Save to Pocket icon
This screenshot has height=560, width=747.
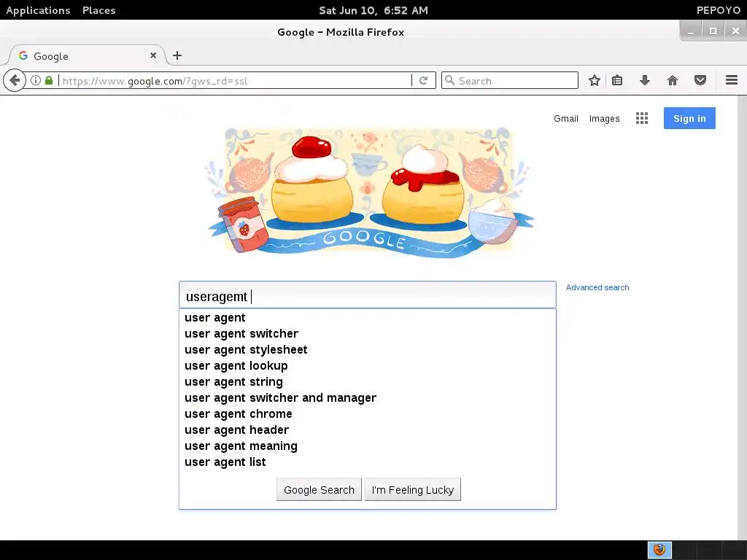coord(700,80)
